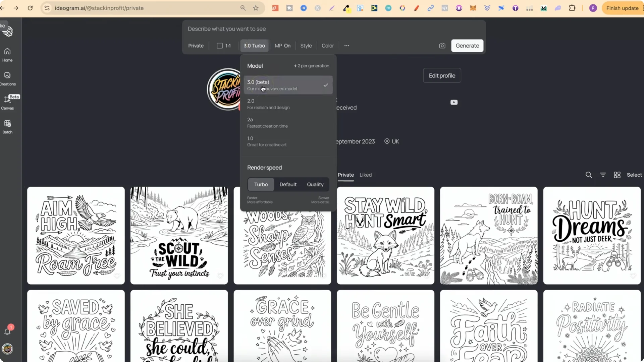Viewport: 644px width, 362px height.
Task: Click the search icon above the gallery
Action: [x=589, y=175]
